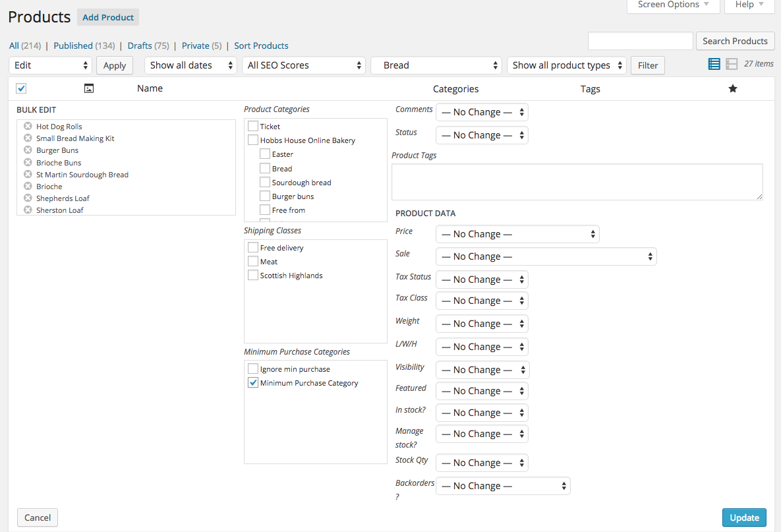Viewport: 781px width, 532px height.
Task: Remove Brioche Buns from bulk edit list
Action: coord(28,162)
